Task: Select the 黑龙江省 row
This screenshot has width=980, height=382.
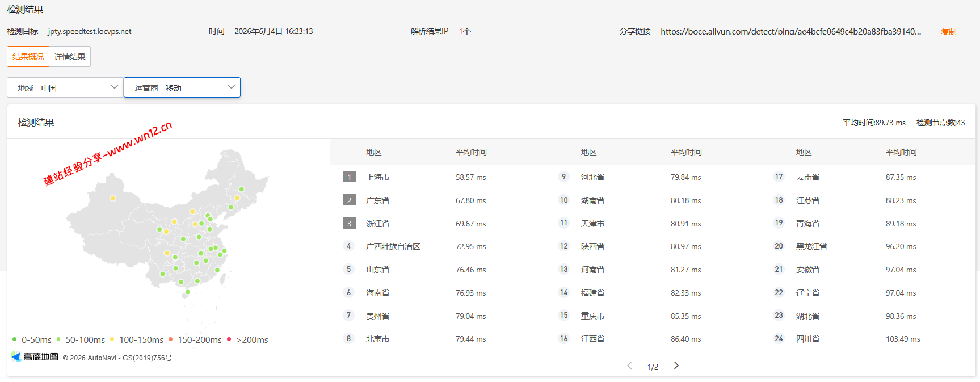Action: 868,246
